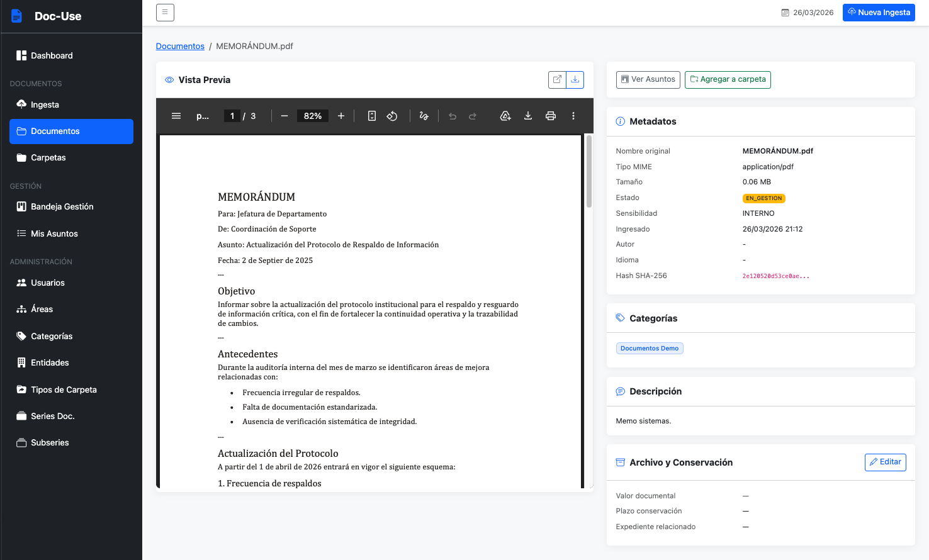This screenshot has width=929, height=560.
Task: Select the Categorías admin section
Action: [x=50, y=336]
